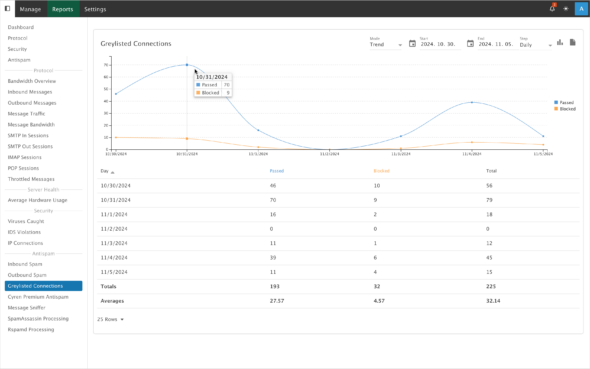Viewport: 590px width, 369px height.
Task: Open IDS Violations report
Action: coord(24,232)
